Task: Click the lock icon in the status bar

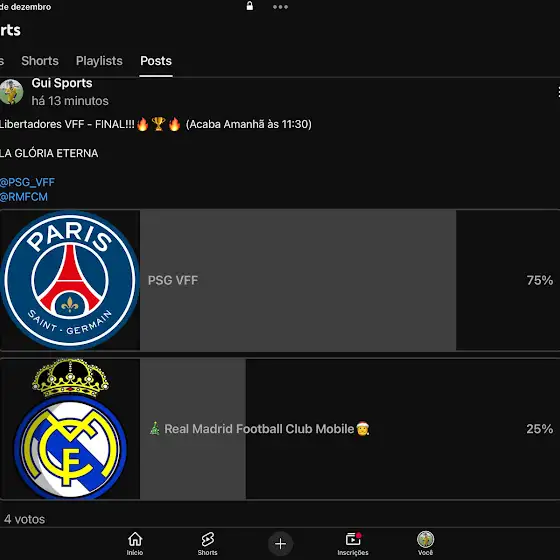Action: 250,6
